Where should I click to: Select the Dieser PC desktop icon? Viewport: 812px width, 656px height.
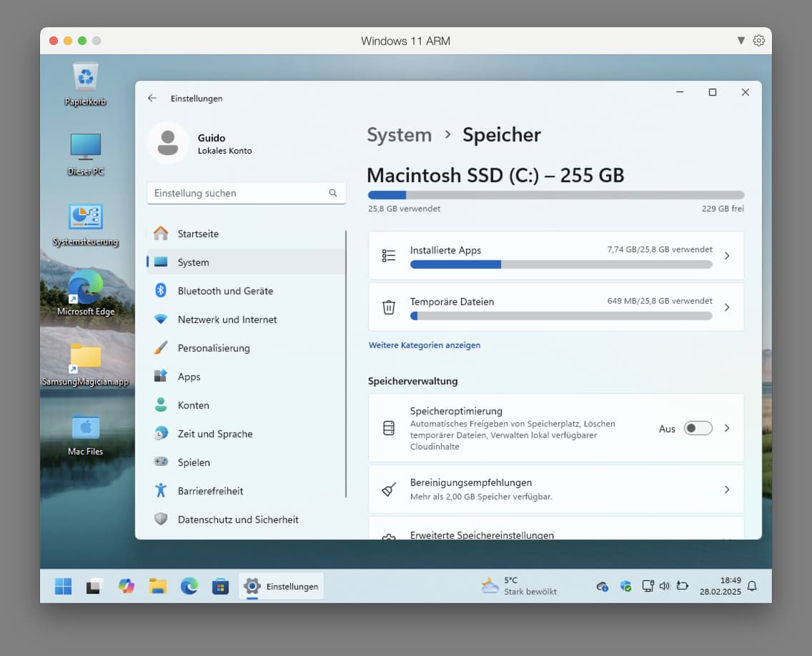tap(86, 154)
